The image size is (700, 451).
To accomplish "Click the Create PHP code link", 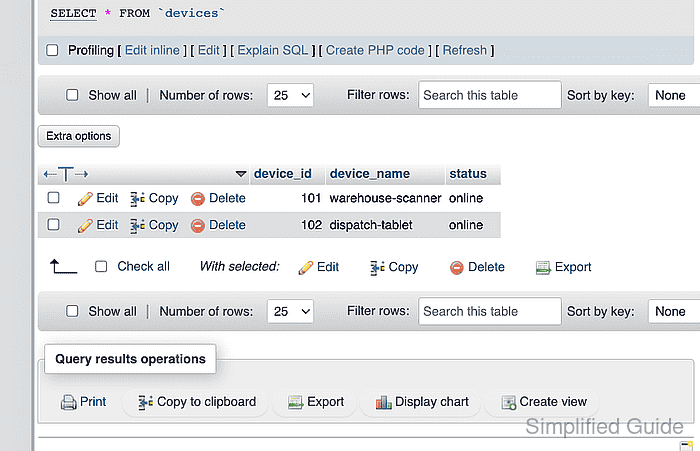I will pyautogui.click(x=375, y=50).
